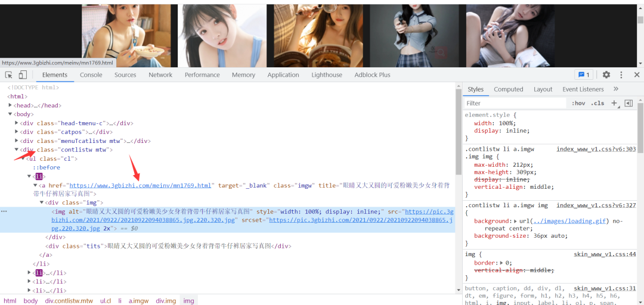This screenshot has width=644, height=305.
Task: Click the girl eating noodles thumbnail
Action: point(126,36)
